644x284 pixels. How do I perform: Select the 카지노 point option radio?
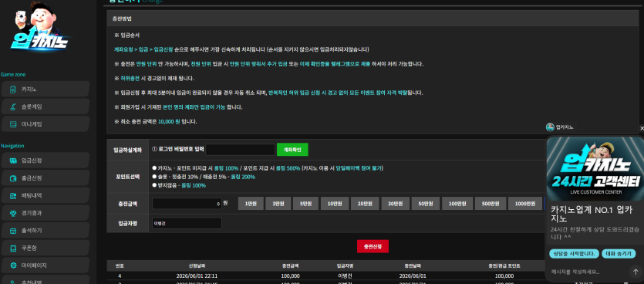click(154, 168)
